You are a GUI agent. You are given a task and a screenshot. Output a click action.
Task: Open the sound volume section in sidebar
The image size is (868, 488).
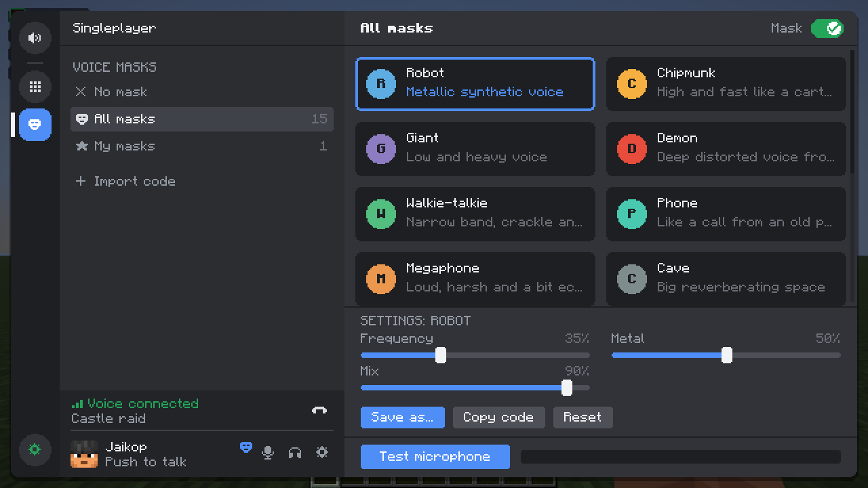35,38
